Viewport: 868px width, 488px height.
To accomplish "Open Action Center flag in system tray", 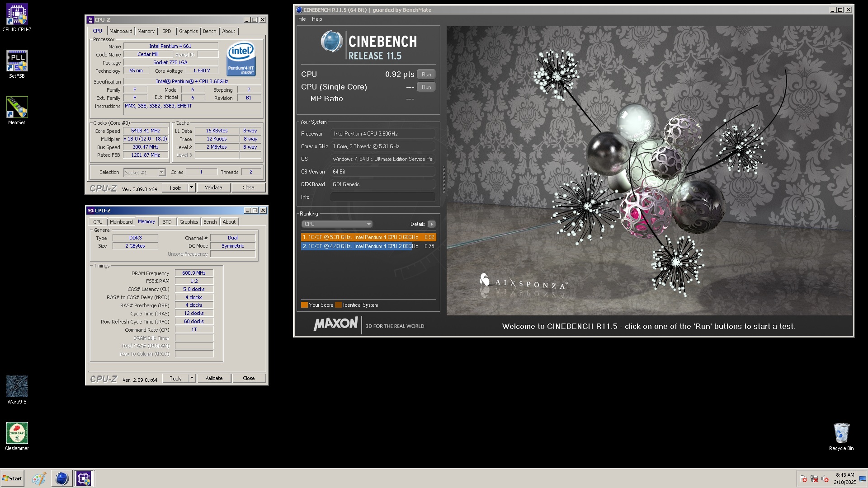I will click(x=803, y=479).
